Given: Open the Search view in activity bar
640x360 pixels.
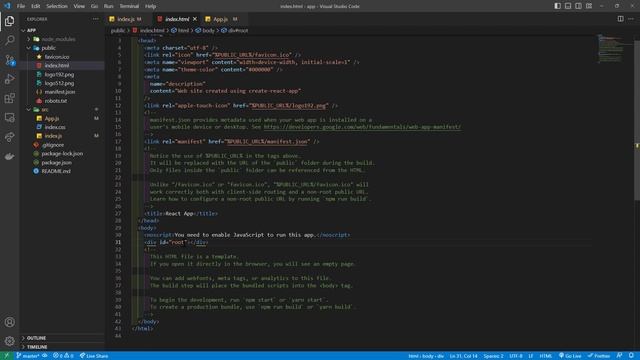Looking at the screenshot, I should pos(9,40).
